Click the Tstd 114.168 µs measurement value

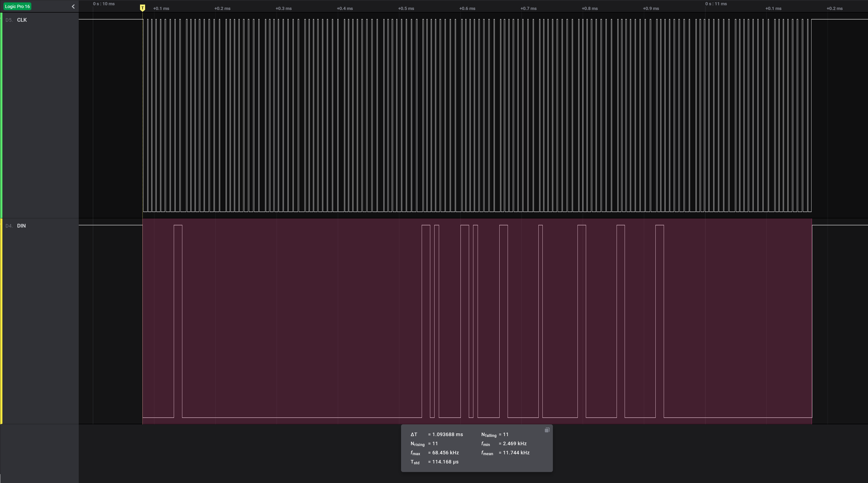pyautogui.click(x=445, y=462)
